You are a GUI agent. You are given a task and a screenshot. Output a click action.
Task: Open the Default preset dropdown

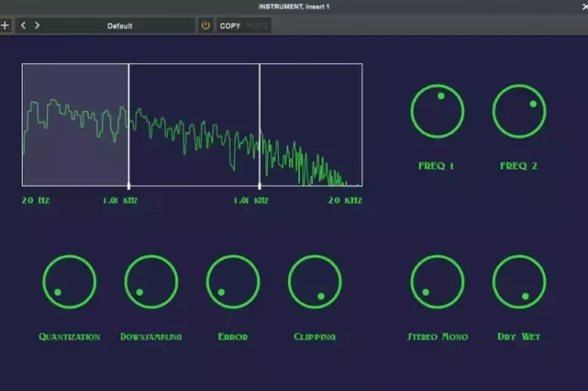pyautogui.click(x=120, y=25)
